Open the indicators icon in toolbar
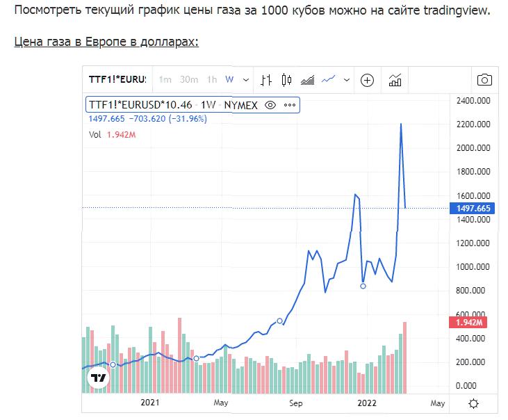 [x=395, y=80]
